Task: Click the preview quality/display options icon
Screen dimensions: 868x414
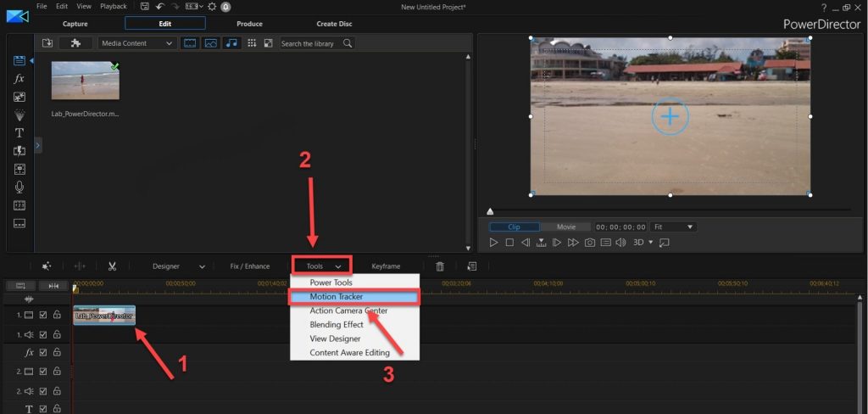Action: tap(605, 243)
